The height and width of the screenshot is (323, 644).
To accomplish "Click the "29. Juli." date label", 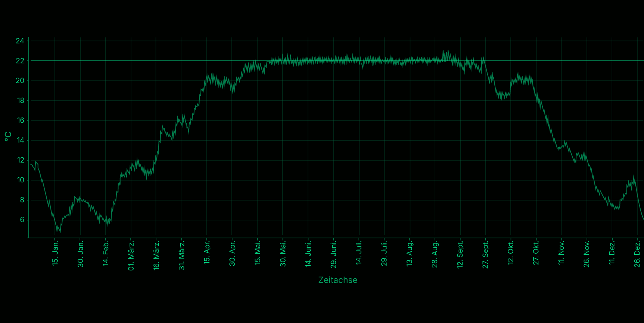I will pos(385,254).
